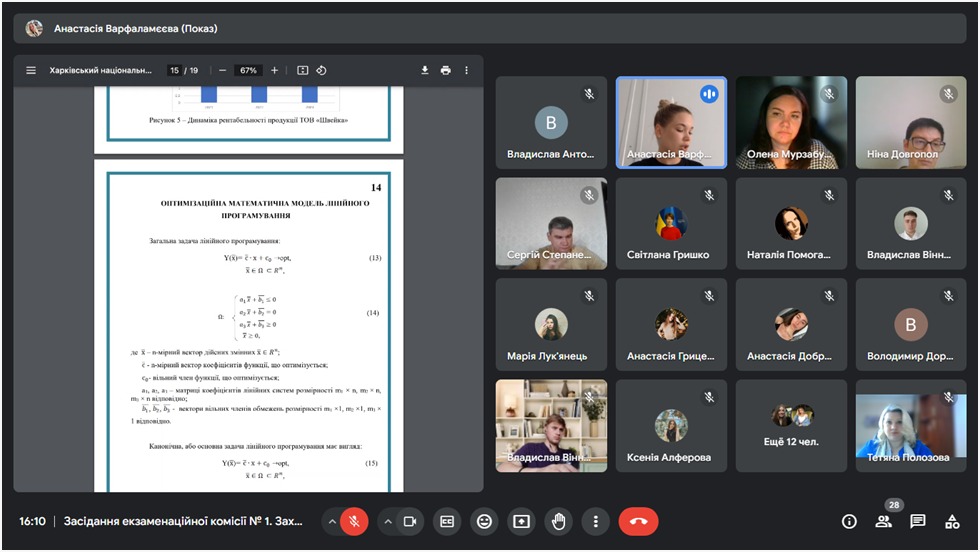Open the PDF viewer three-dot menu
Viewport: 980px width, 552px height.
[x=466, y=71]
